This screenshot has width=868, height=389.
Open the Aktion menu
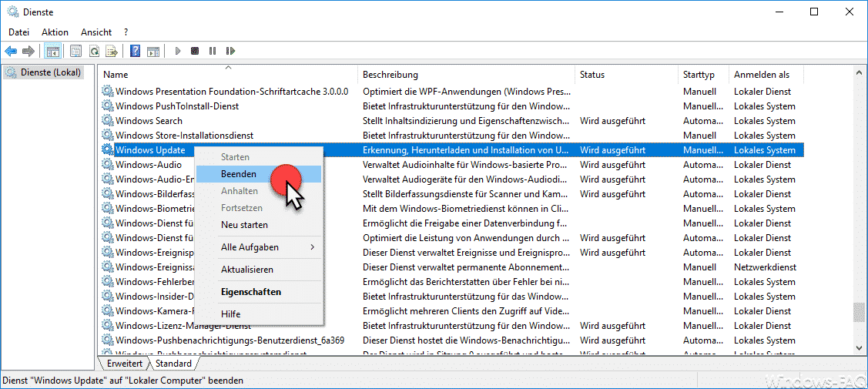tap(55, 32)
